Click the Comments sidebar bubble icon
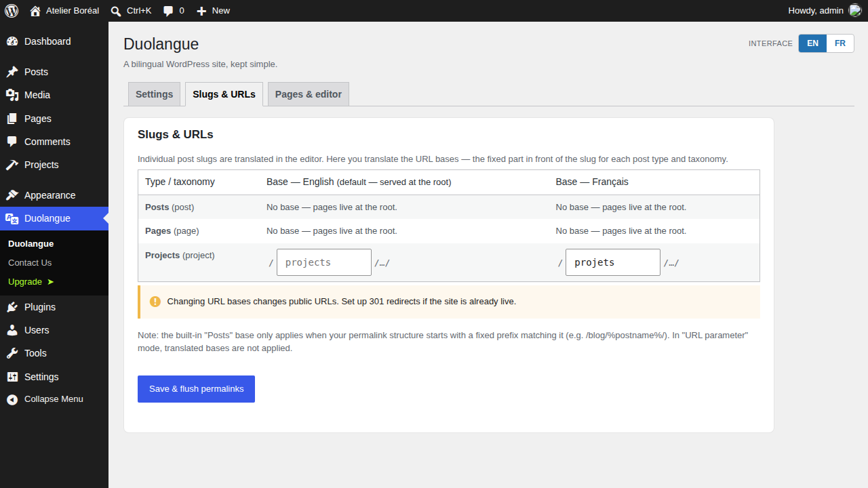The height and width of the screenshot is (488, 868). (12, 142)
